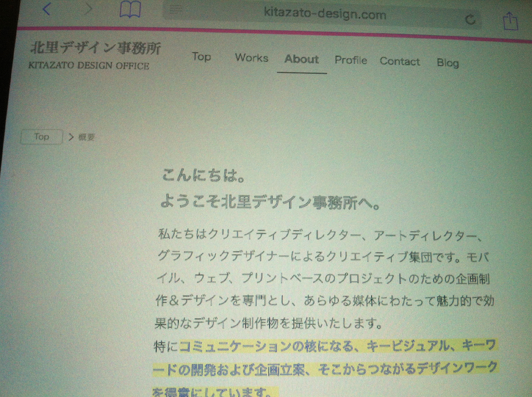Viewport: 532px width, 397px height.
Task: Open the Works navigation item
Action: click(251, 58)
